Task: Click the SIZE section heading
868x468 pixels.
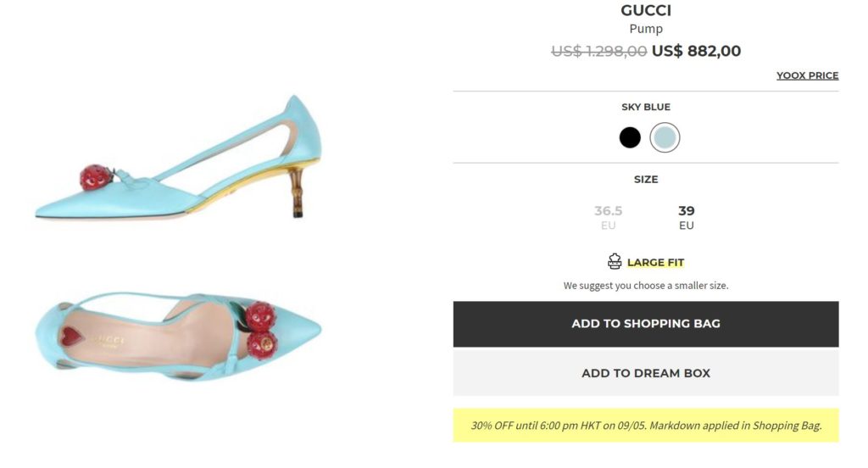Action: [646, 180]
